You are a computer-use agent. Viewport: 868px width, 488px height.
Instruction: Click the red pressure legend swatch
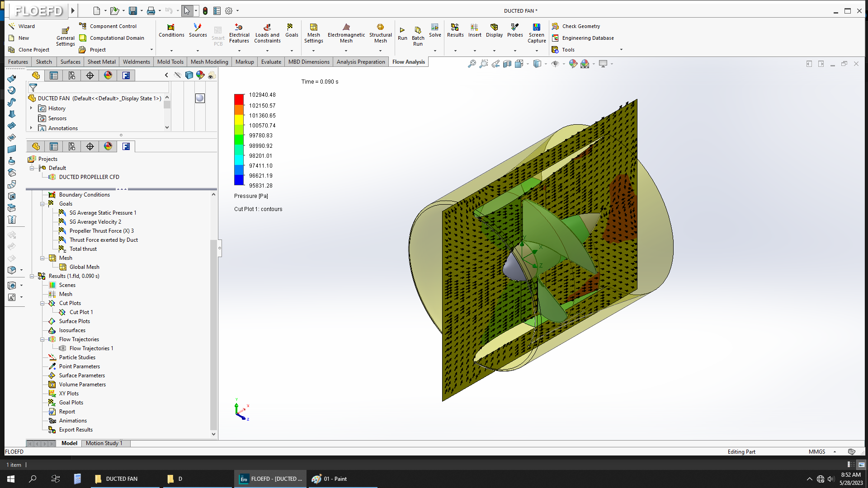coord(239,99)
